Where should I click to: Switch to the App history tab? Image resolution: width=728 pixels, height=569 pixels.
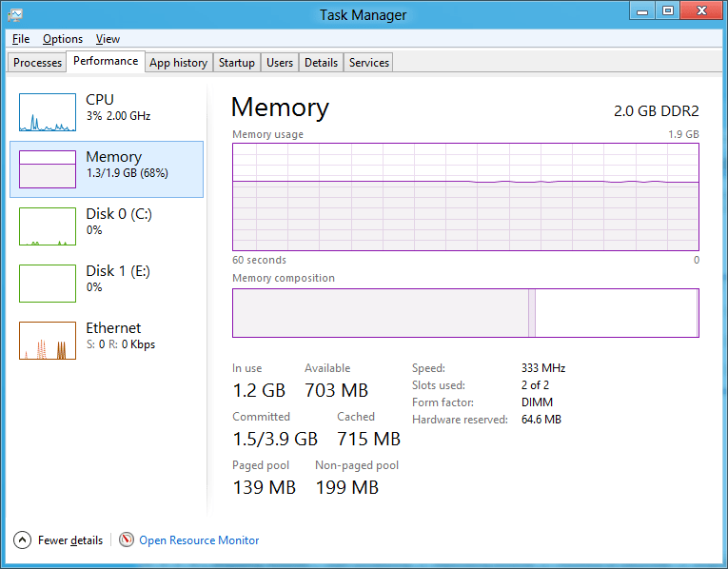click(x=178, y=63)
